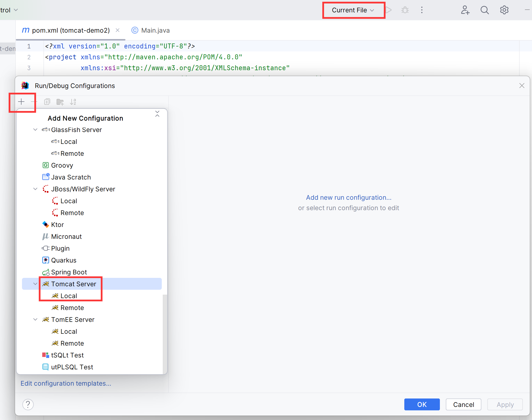Click the Add New Configuration plus icon
The image size is (532, 420).
21,102
